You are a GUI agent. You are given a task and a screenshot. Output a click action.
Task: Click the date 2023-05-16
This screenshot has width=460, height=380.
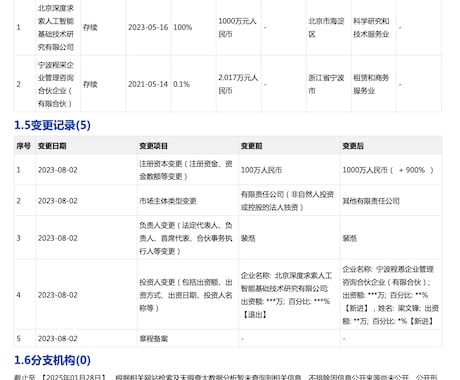pos(148,27)
